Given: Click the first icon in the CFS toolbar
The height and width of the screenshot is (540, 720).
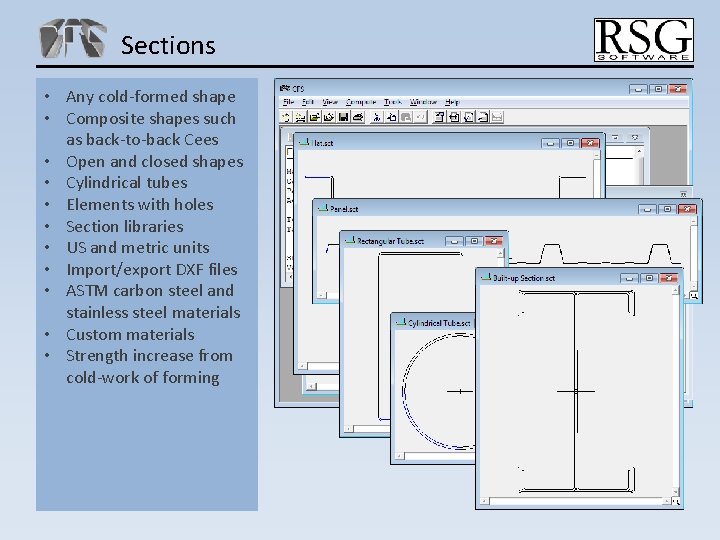Looking at the screenshot, I should click(x=286, y=117).
